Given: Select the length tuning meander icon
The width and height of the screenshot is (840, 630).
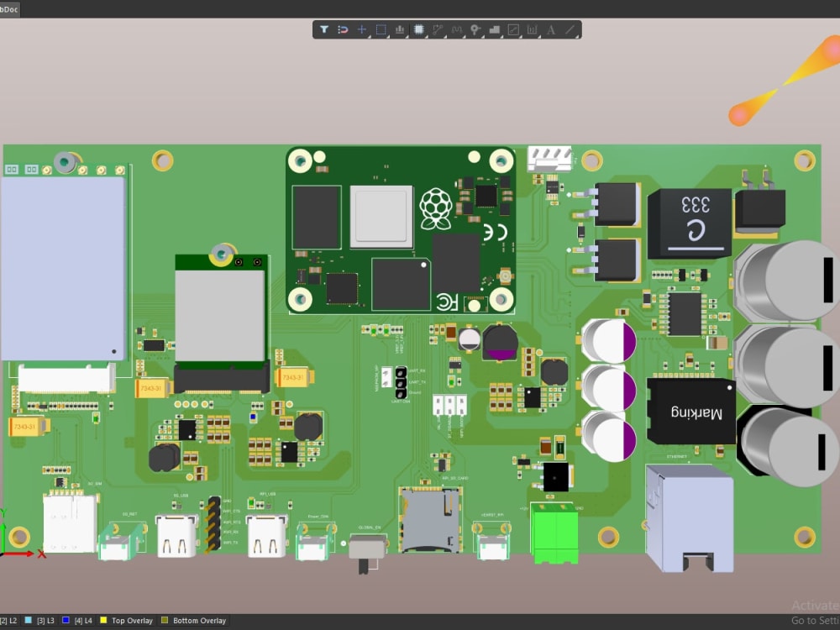Looking at the screenshot, I should [456, 29].
